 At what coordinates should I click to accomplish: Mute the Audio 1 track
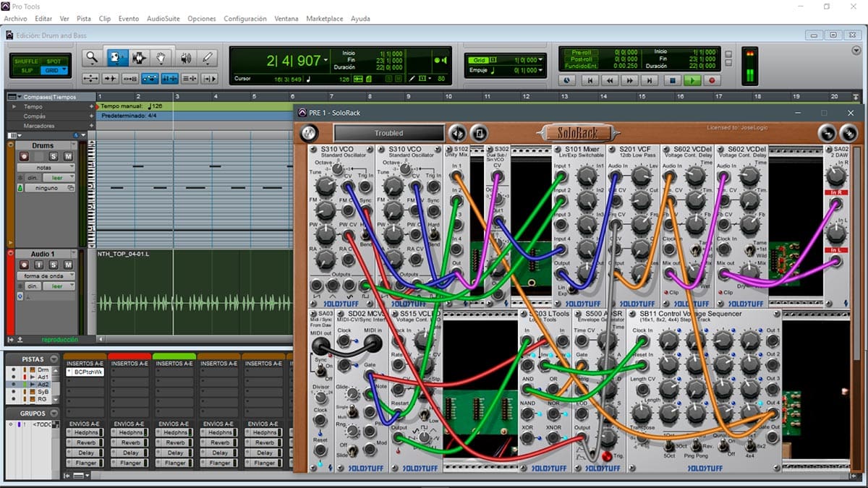pos(68,265)
